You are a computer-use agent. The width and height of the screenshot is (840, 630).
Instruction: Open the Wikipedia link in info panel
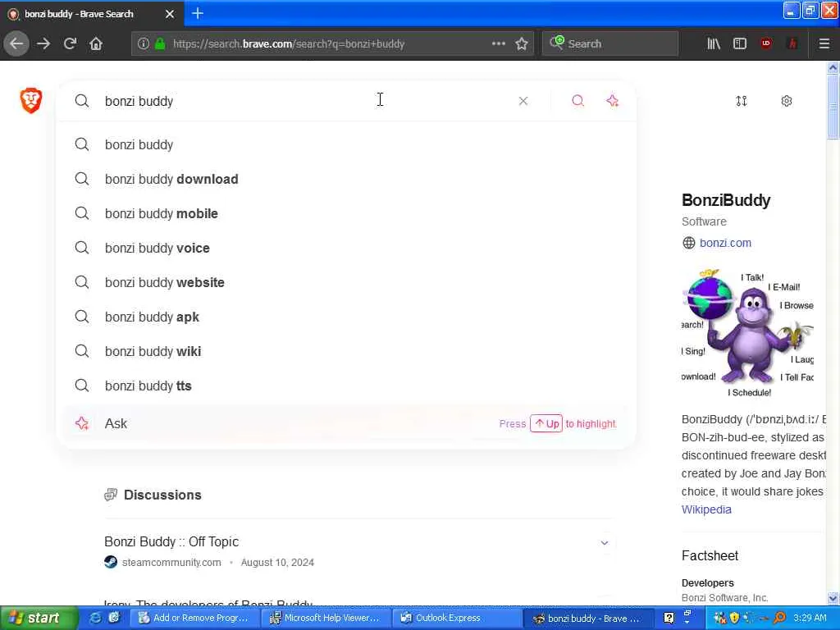tap(706, 509)
